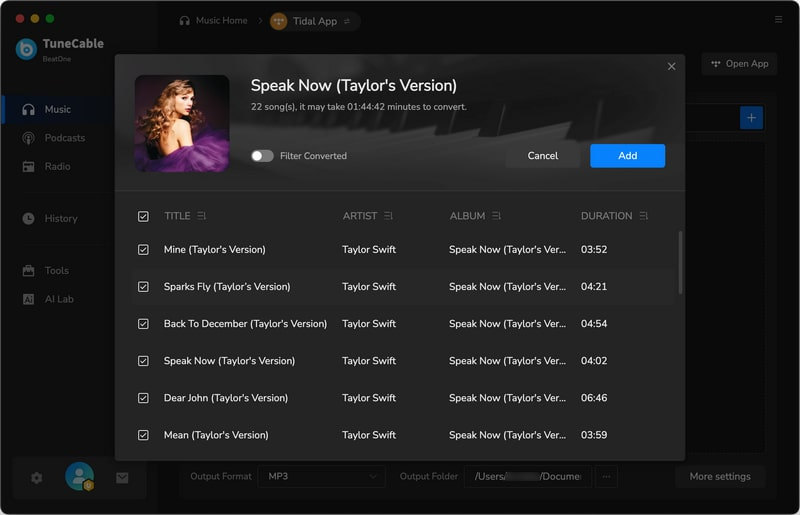This screenshot has width=800, height=515.
Task: Uncheck Dear John (Taylor's Version)
Action: click(x=143, y=398)
